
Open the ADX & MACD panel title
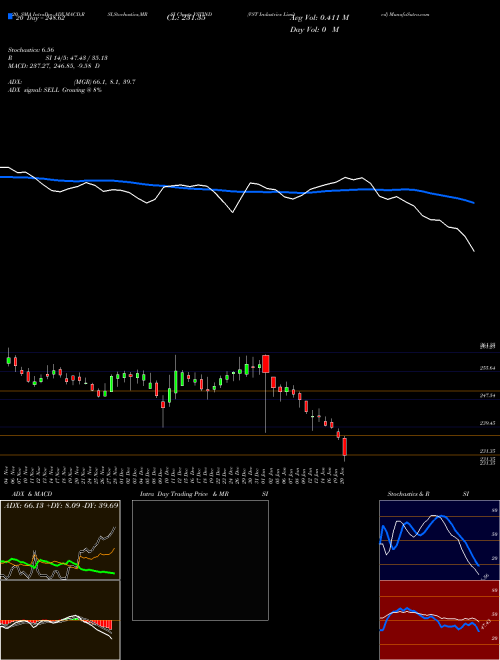click(32, 494)
